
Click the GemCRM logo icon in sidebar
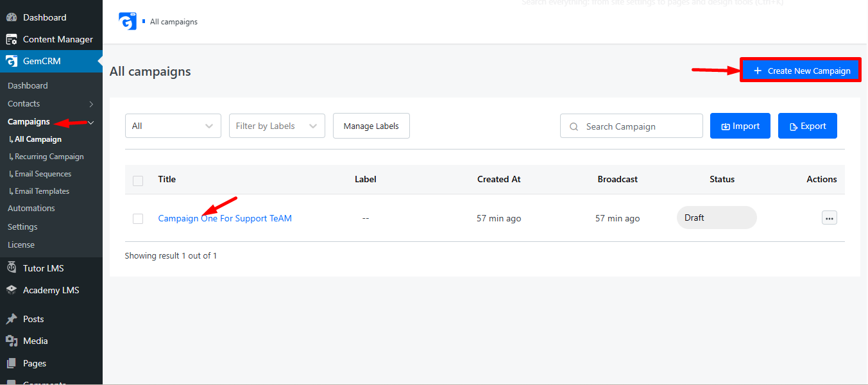[x=12, y=61]
